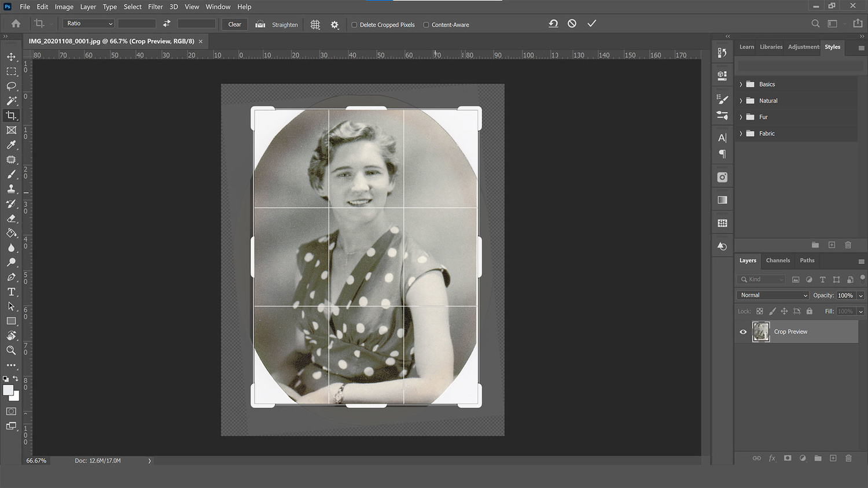The image size is (868, 488).
Task: Select the Zoom tool
Action: [12, 350]
